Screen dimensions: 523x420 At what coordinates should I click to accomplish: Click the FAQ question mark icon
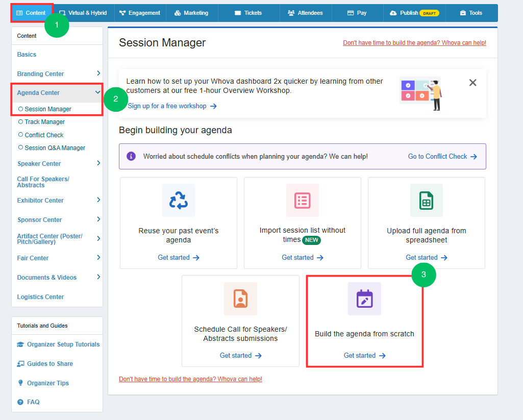pos(21,402)
